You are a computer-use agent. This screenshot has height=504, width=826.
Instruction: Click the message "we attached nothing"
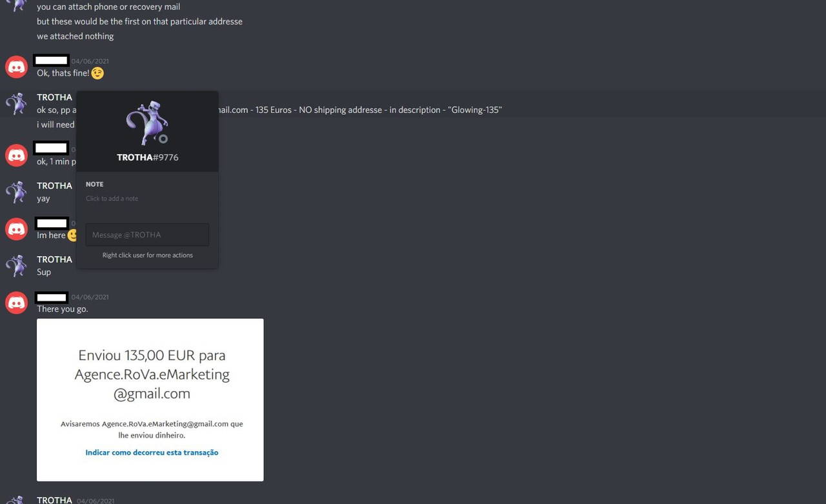pyautogui.click(x=75, y=36)
